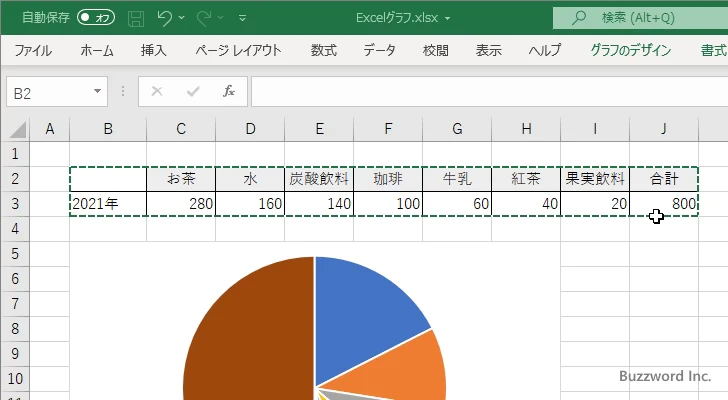Open the 数式 tab
Screen dimensions: 728x400
click(324, 50)
